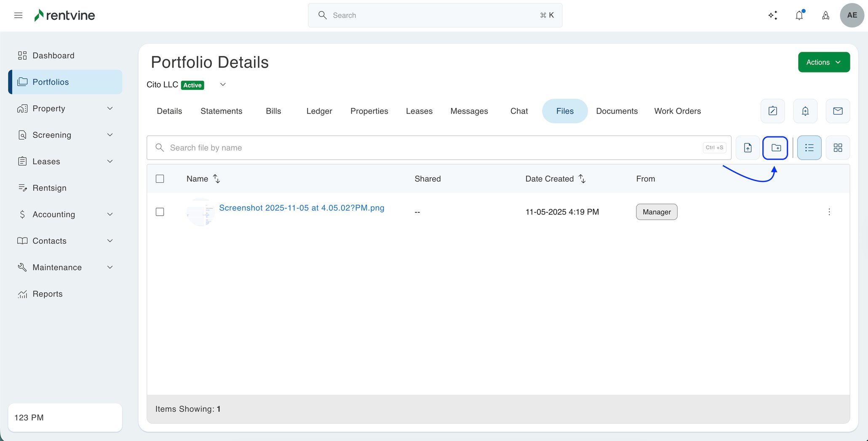The width and height of the screenshot is (868, 441).
Task: Click the AI sparkle icon
Action: pos(772,16)
